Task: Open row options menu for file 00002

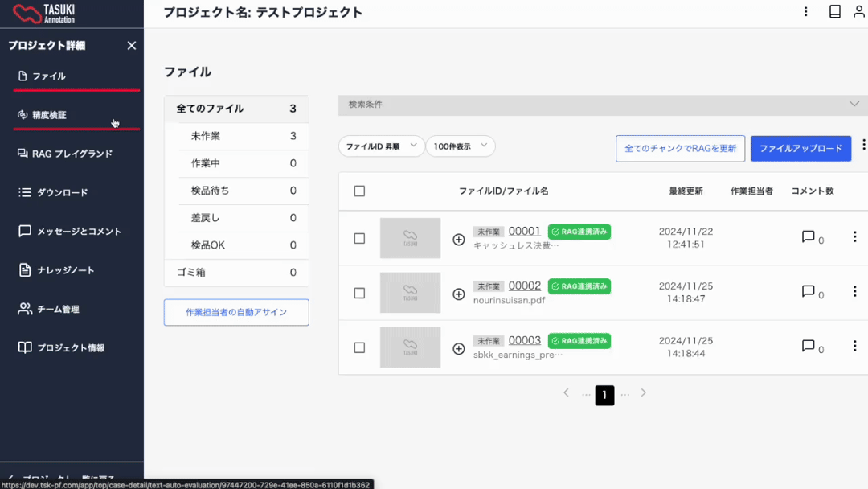Action: [854, 291]
